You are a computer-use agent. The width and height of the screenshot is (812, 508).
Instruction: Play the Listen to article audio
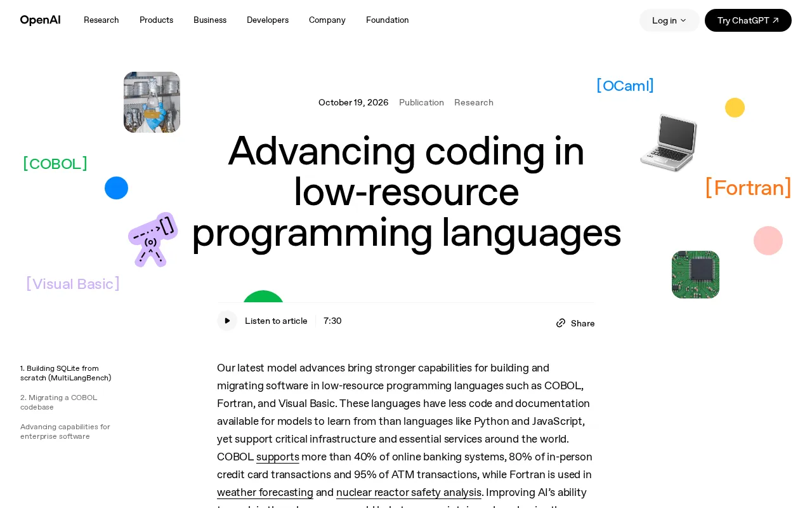pyautogui.click(x=227, y=321)
